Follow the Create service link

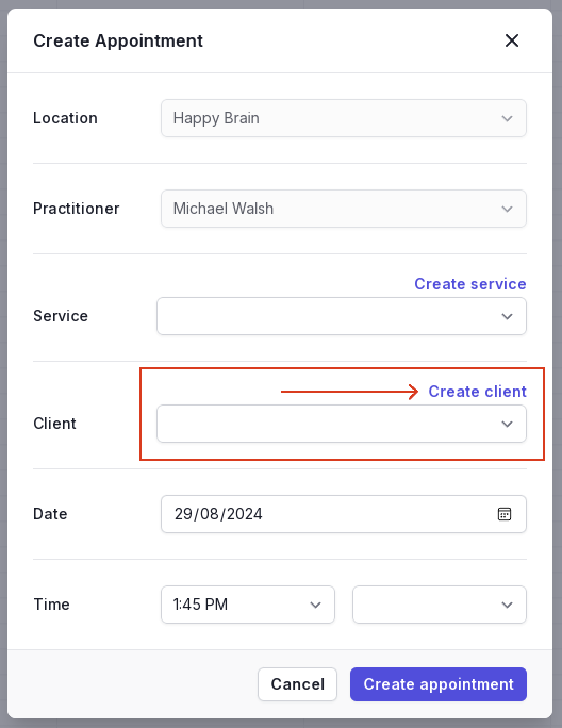coord(470,284)
